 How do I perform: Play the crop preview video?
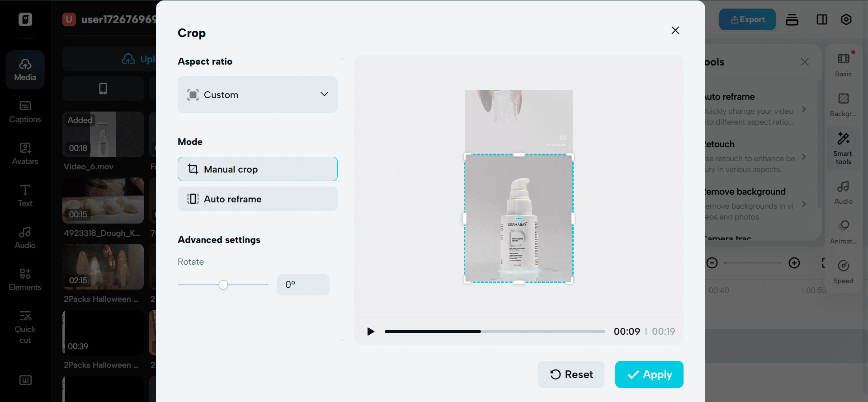tap(371, 332)
